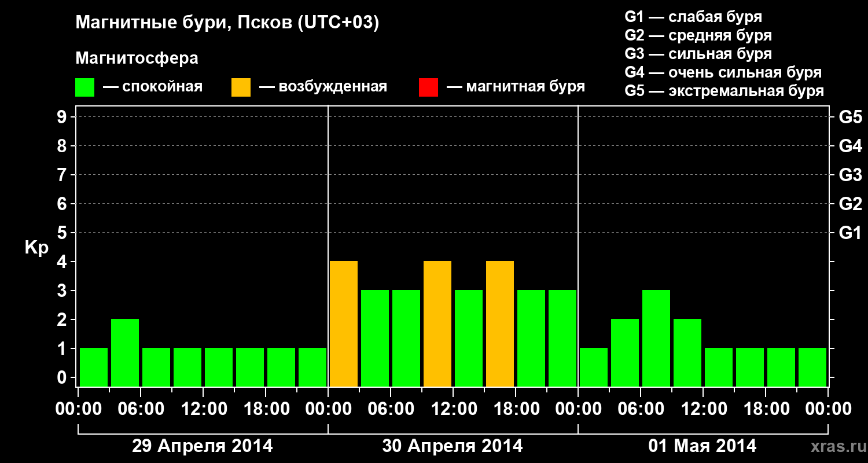The height and width of the screenshot is (463, 868).
Task: Click the Kp 3 green bar on 01 May
Action: point(656,338)
